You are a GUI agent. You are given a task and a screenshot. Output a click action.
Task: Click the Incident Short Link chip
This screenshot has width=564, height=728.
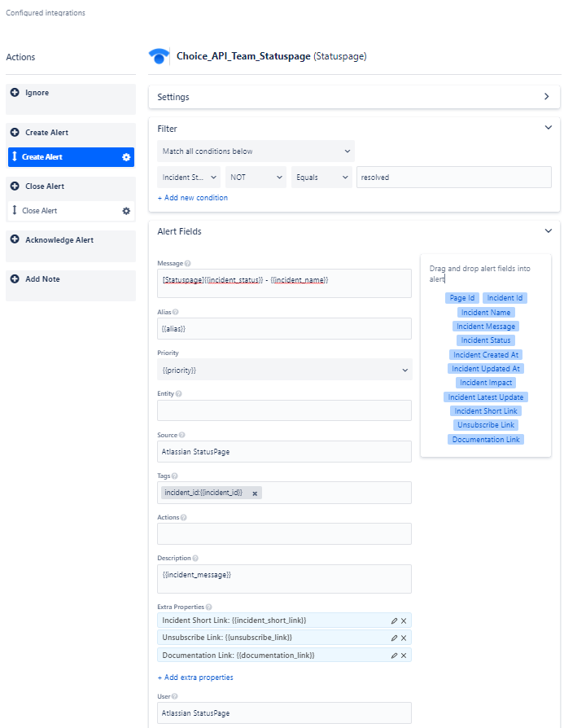486,411
